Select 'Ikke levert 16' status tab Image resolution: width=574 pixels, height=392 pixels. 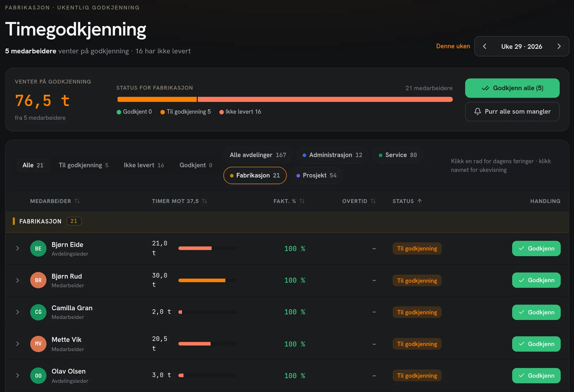(x=144, y=165)
